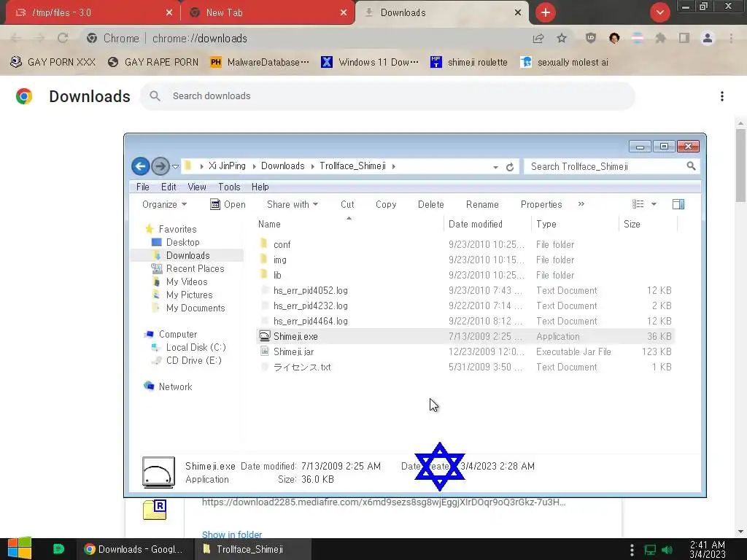Image resolution: width=747 pixels, height=560 pixels.
Task: Bookmark this page with the star icon
Action: tap(562, 38)
